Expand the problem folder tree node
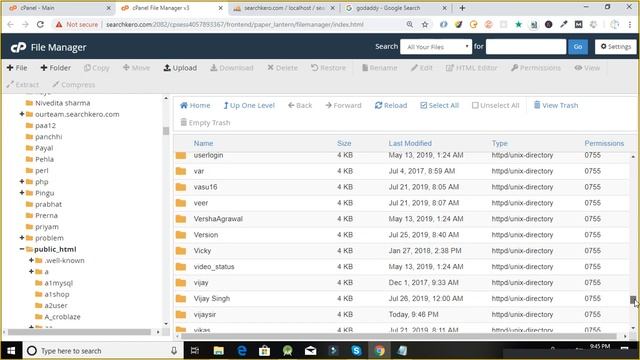 click(x=22, y=238)
